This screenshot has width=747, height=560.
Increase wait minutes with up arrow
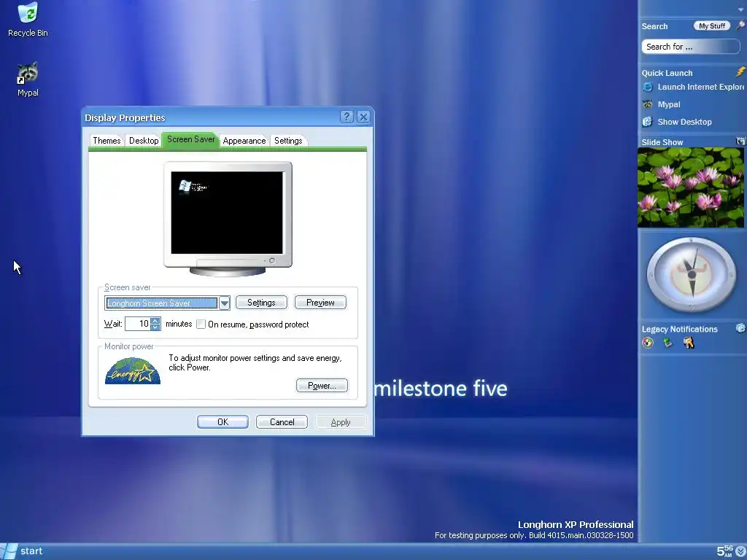pos(155,321)
